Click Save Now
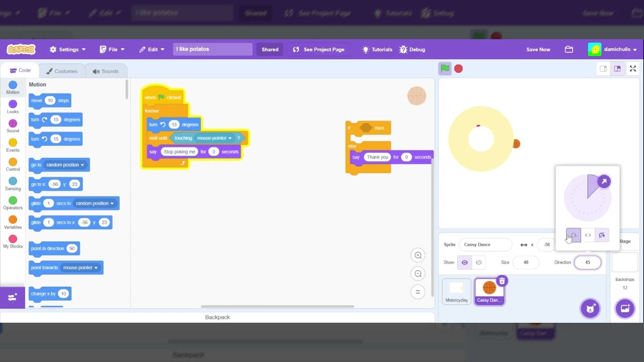This screenshot has height=362, width=644. coord(538,49)
